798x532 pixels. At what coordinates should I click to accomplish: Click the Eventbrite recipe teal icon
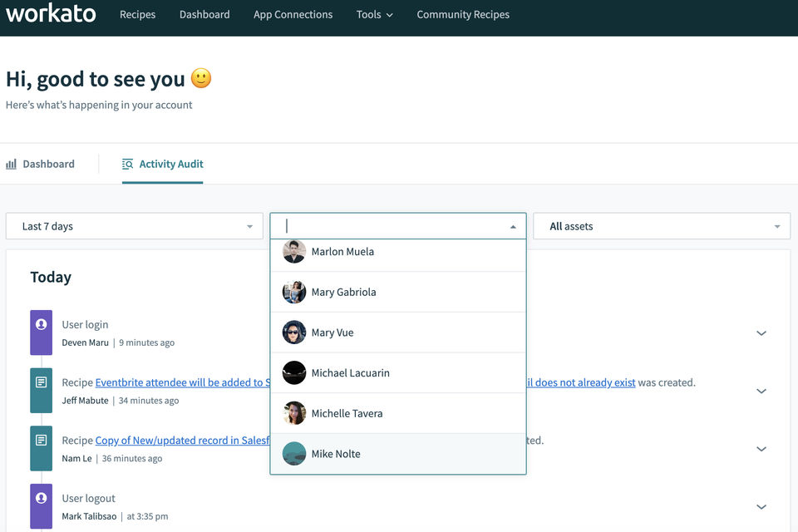point(42,391)
